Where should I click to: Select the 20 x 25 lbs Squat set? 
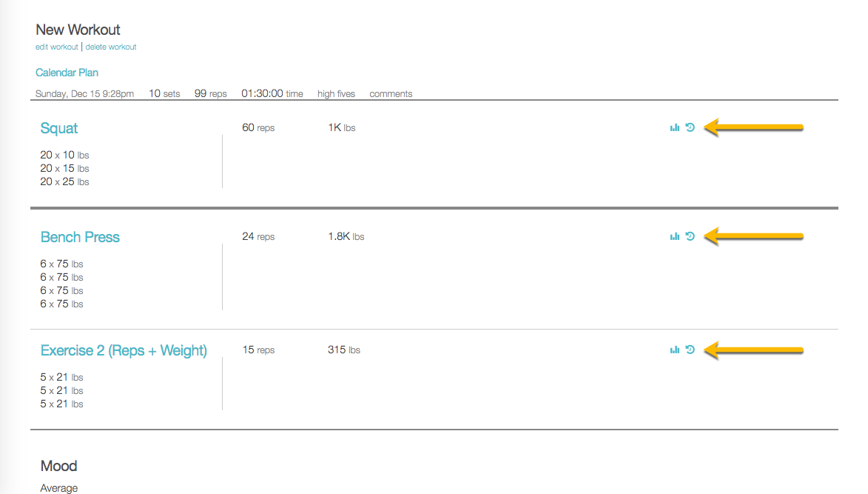pos(64,181)
